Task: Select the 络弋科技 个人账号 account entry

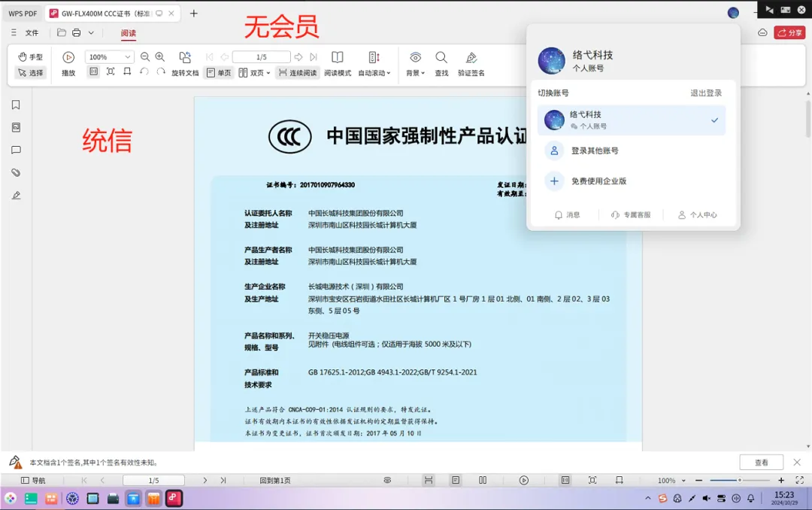Action: (632, 120)
